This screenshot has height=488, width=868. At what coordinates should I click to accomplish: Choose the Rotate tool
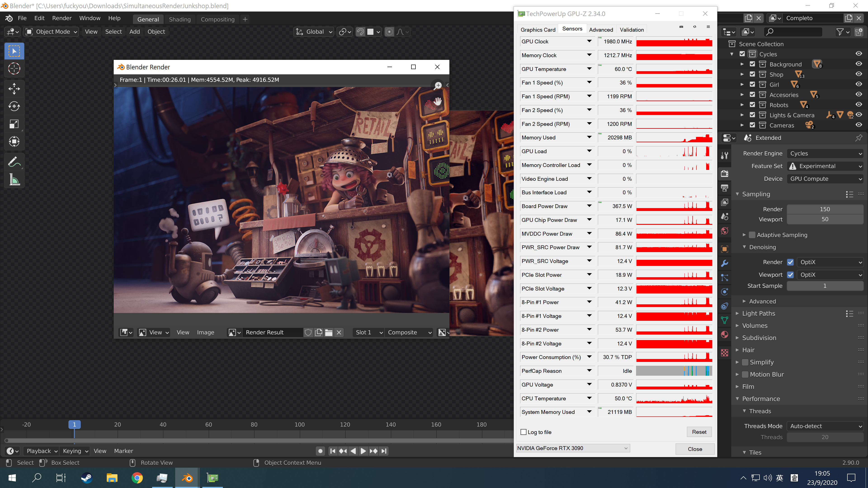14,106
